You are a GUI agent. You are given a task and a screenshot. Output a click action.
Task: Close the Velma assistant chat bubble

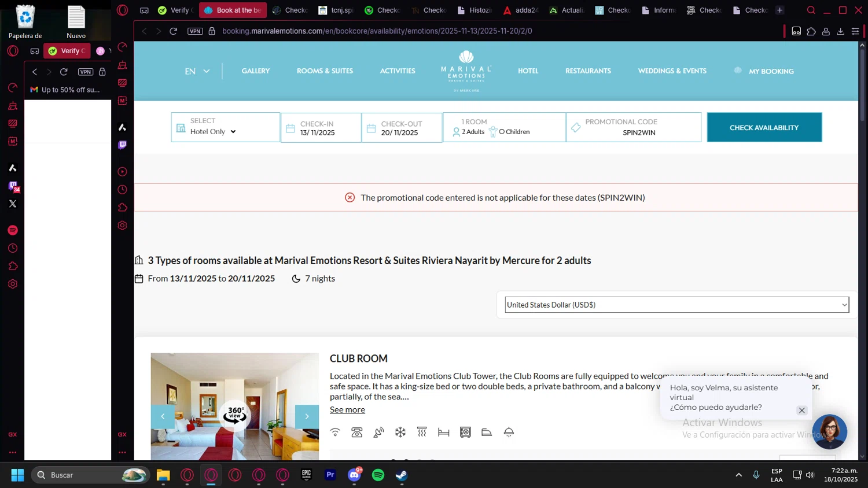(801, 410)
